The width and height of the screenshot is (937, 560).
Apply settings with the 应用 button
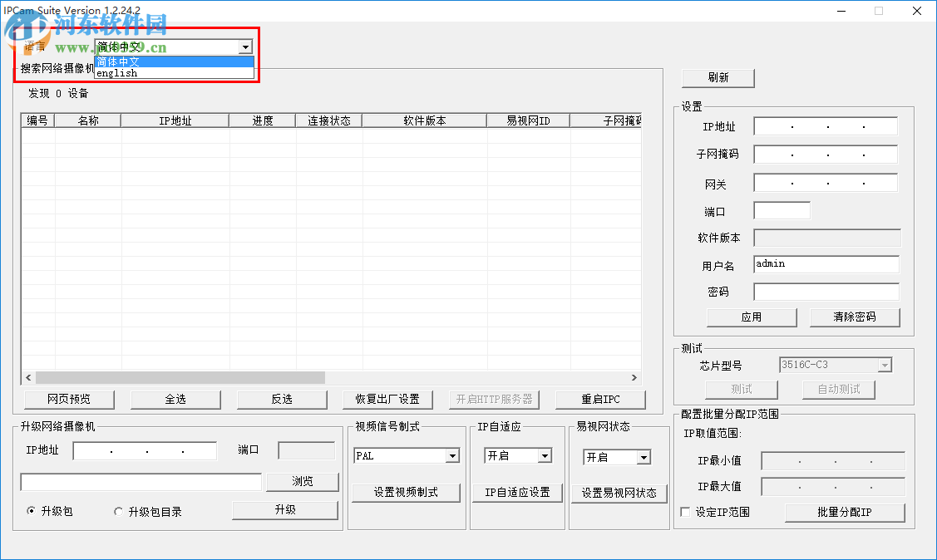[x=751, y=317]
